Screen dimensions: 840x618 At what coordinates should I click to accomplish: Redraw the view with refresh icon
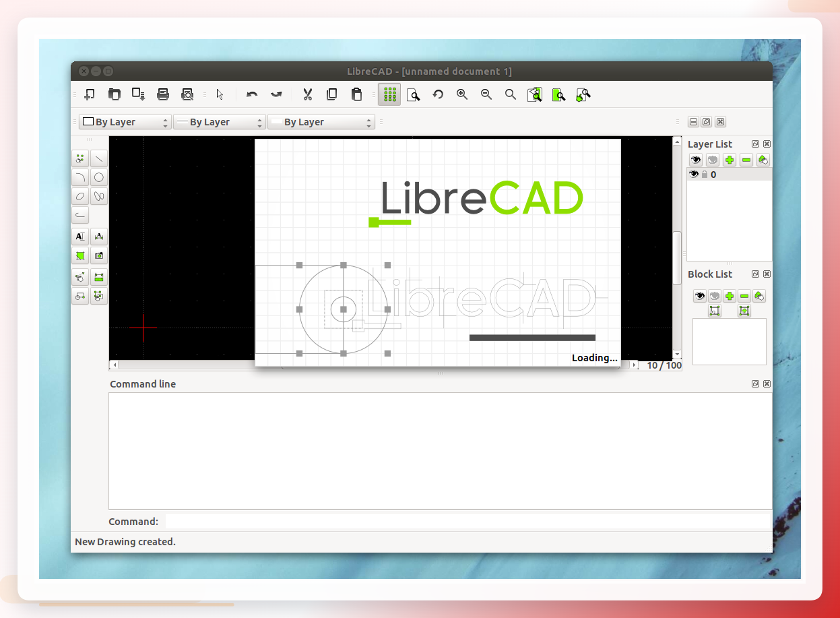pos(438,94)
